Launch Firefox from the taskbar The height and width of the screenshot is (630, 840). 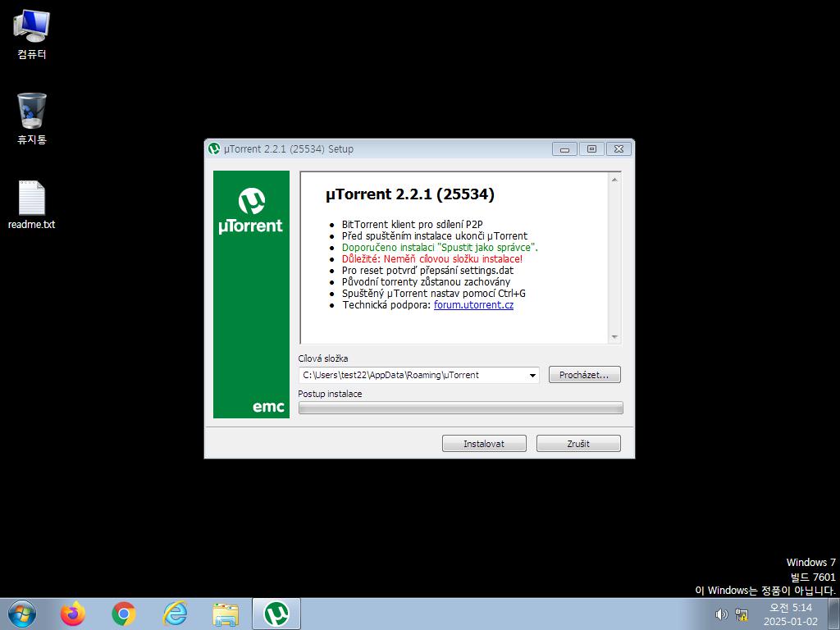click(x=73, y=614)
